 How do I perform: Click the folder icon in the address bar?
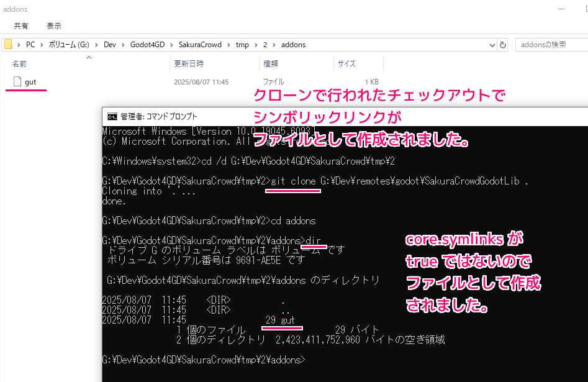click(8, 45)
